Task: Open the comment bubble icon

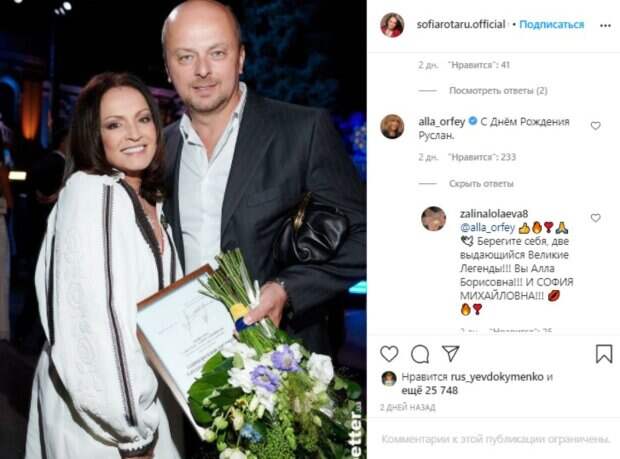Action: click(420, 354)
